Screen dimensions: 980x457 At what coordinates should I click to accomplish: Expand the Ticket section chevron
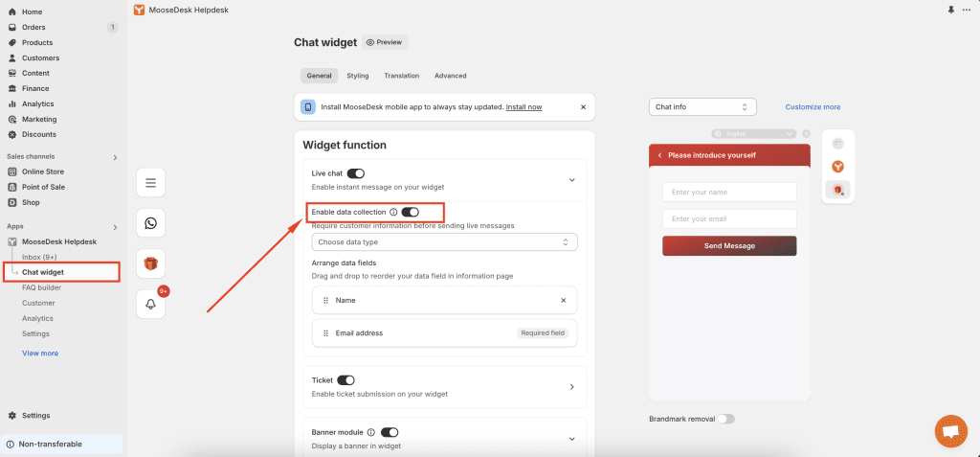click(571, 387)
